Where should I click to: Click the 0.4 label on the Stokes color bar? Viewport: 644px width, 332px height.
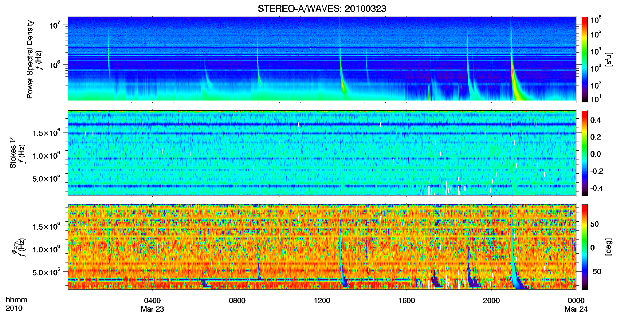pyautogui.click(x=596, y=120)
